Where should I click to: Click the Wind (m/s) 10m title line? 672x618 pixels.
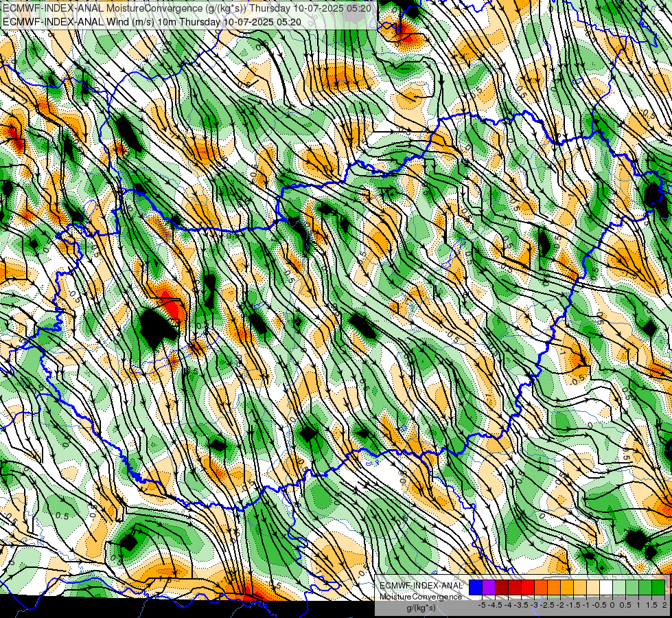coord(152,22)
